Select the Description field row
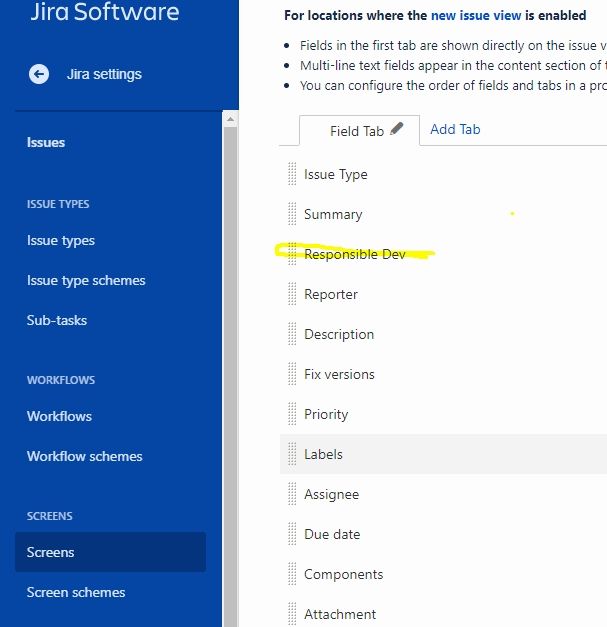The image size is (607, 627). coord(443,334)
